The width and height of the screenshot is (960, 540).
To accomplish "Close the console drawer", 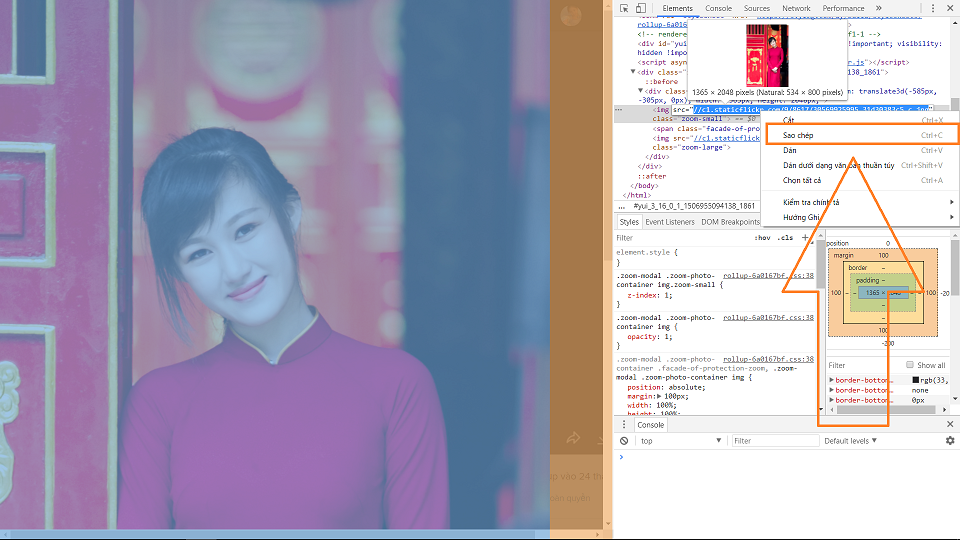I will (x=950, y=425).
